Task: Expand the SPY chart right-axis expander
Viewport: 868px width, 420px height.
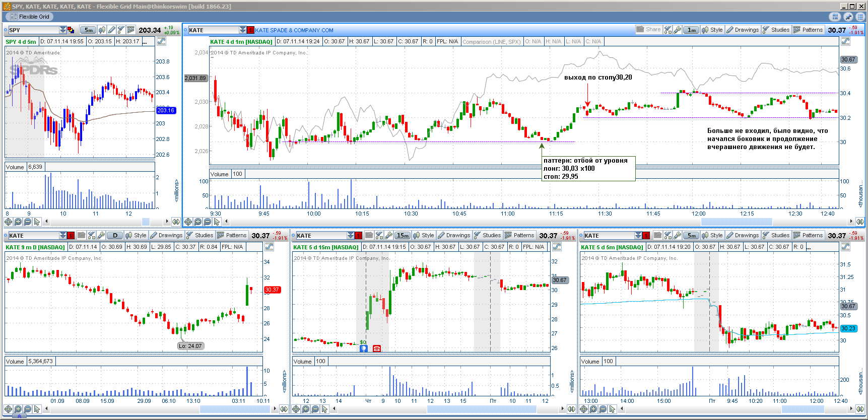Action: [176, 222]
